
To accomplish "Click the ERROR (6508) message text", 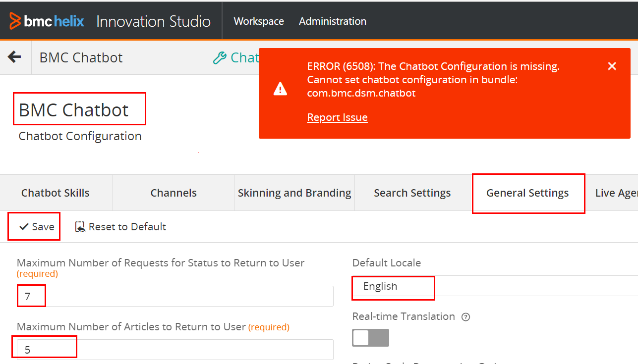I will (433, 80).
